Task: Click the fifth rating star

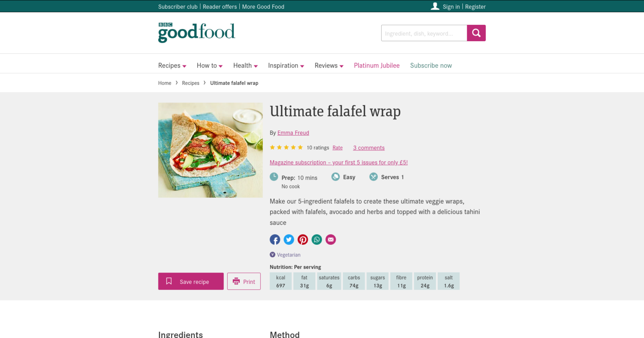Action: click(300, 147)
